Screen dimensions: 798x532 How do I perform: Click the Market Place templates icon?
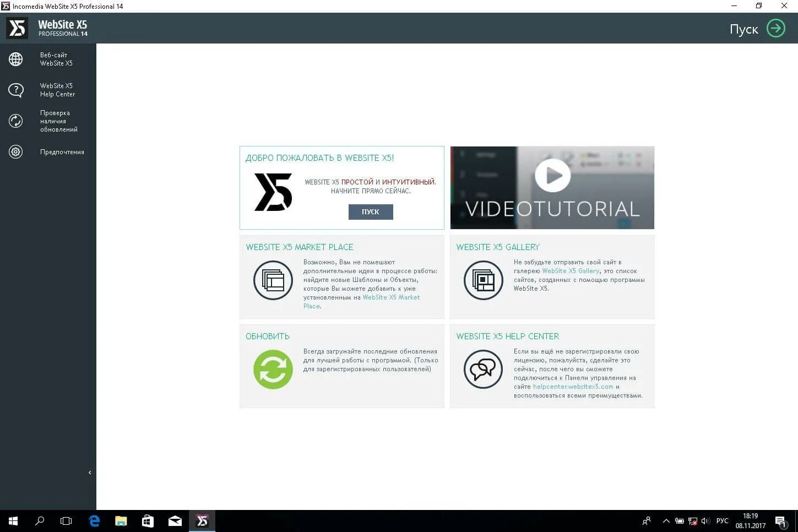(273, 280)
